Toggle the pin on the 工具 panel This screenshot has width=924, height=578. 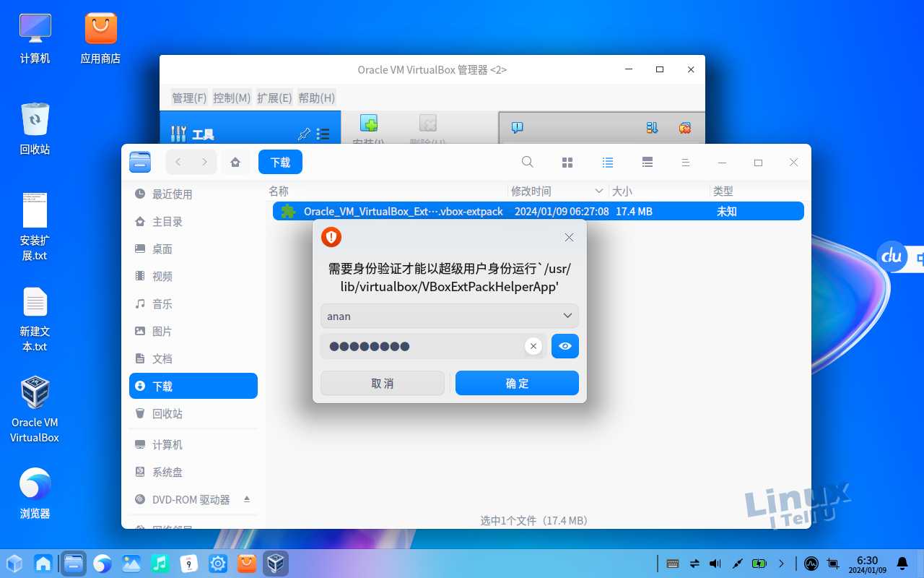click(304, 134)
